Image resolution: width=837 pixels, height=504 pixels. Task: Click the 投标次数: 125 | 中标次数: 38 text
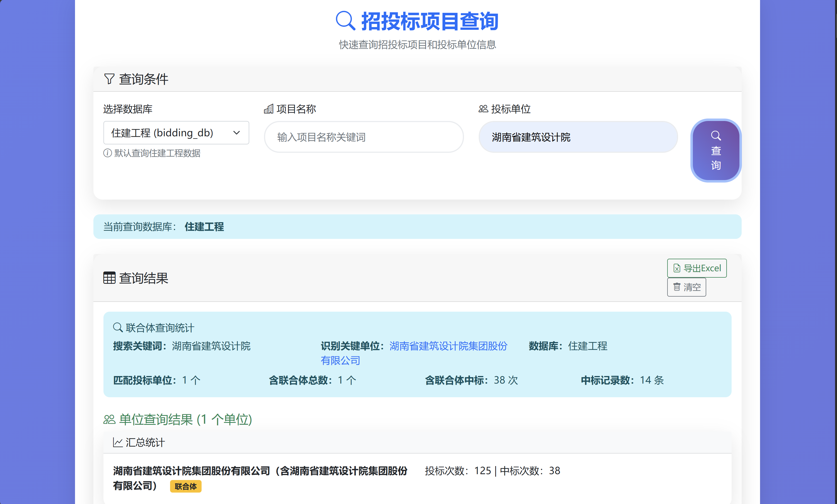pyautogui.click(x=493, y=471)
